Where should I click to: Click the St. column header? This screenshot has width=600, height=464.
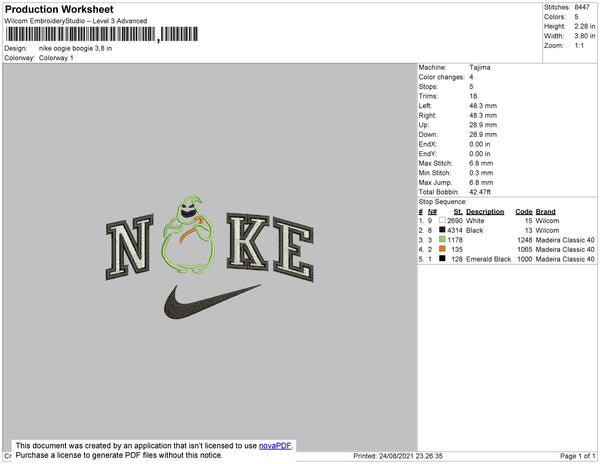[x=458, y=212]
